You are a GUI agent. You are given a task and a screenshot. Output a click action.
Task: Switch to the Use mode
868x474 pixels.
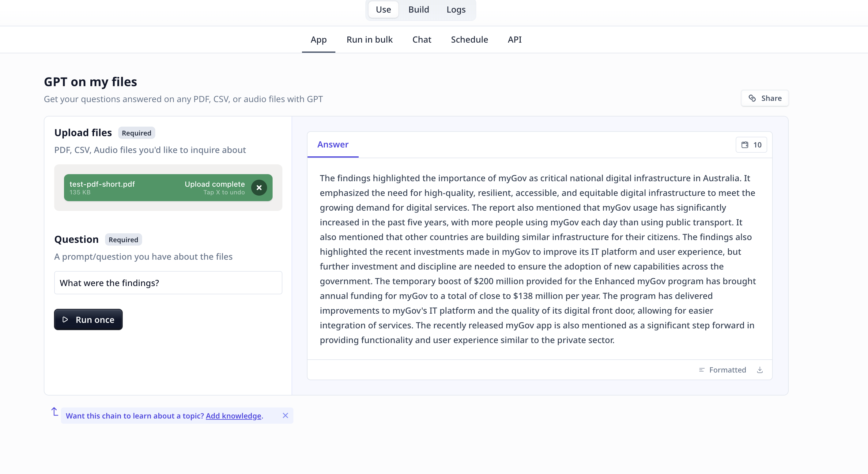[x=383, y=10]
